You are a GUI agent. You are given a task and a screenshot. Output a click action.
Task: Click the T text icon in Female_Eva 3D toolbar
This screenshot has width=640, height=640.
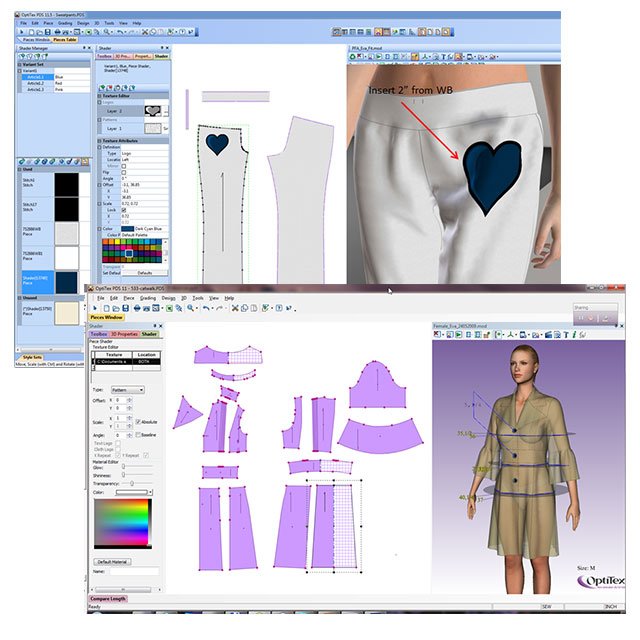click(566, 335)
